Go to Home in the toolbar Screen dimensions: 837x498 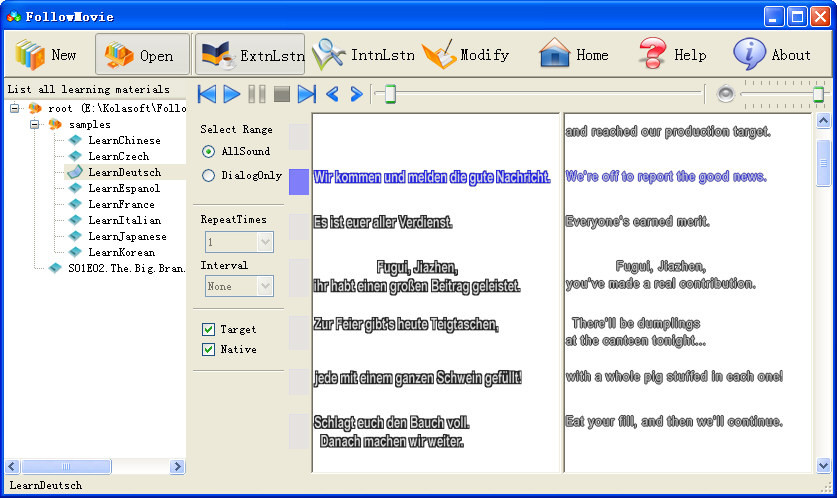coord(574,54)
